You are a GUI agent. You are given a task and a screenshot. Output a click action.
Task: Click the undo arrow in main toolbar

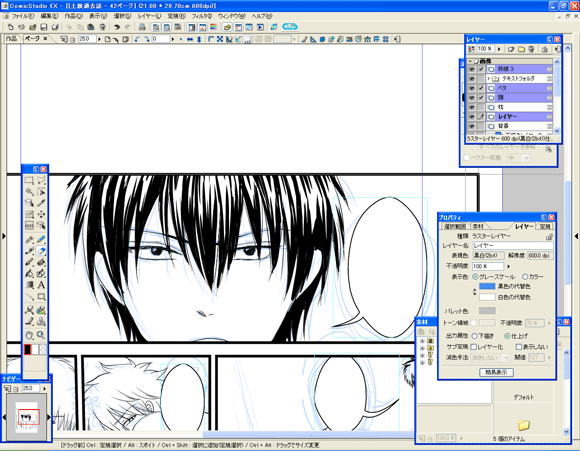coord(117,27)
